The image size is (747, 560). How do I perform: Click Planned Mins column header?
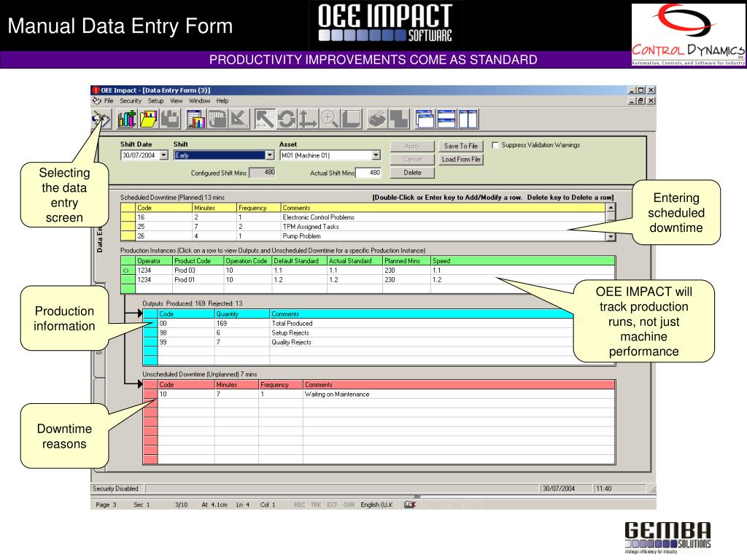(x=406, y=261)
